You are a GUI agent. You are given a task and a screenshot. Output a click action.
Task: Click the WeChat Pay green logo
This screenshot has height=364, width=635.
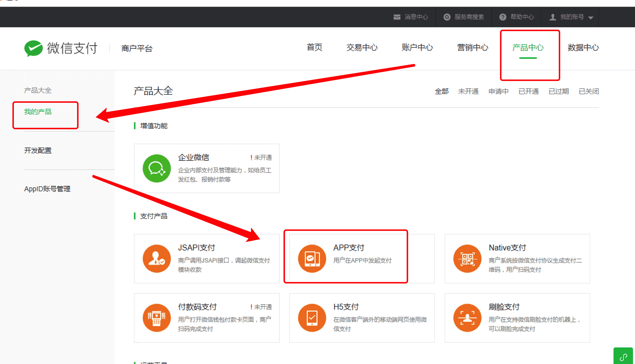click(x=33, y=48)
